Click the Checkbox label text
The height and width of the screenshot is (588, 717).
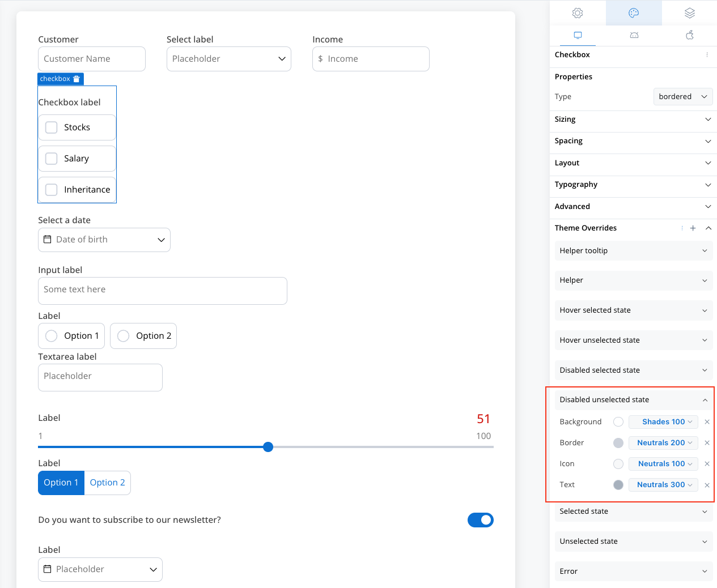(x=69, y=103)
